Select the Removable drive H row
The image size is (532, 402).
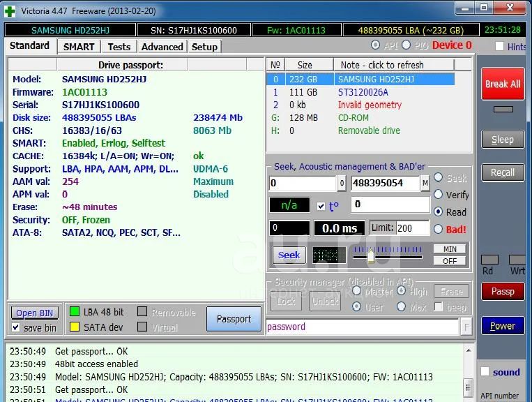(x=360, y=131)
